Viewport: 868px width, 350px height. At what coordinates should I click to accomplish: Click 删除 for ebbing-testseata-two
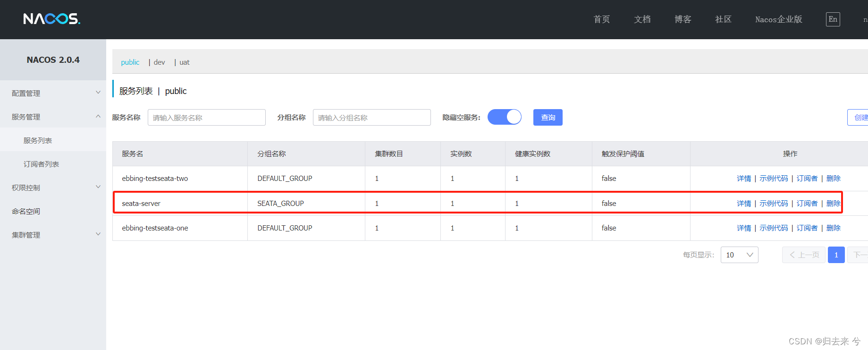(x=834, y=179)
